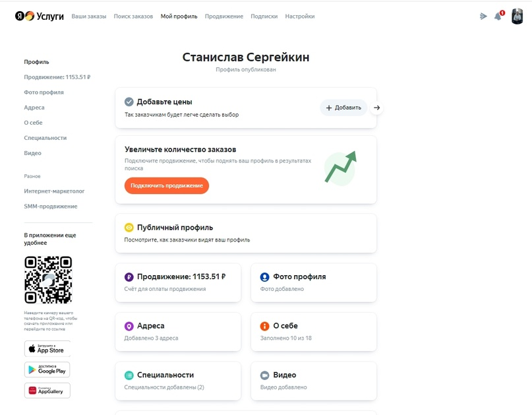This screenshot has width=532, height=415.
Task: Open the Настройки menu item
Action: click(x=299, y=16)
